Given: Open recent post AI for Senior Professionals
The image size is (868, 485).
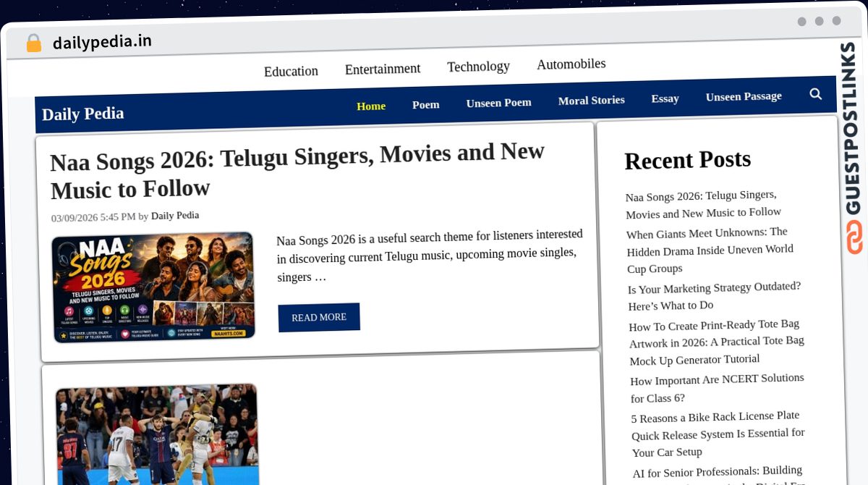Looking at the screenshot, I should (x=718, y=474).
